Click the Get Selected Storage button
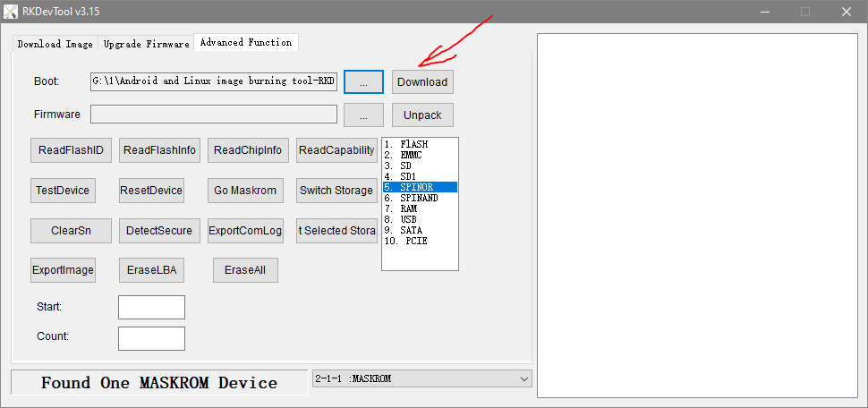868x408 pixels. tap(336, 231)
